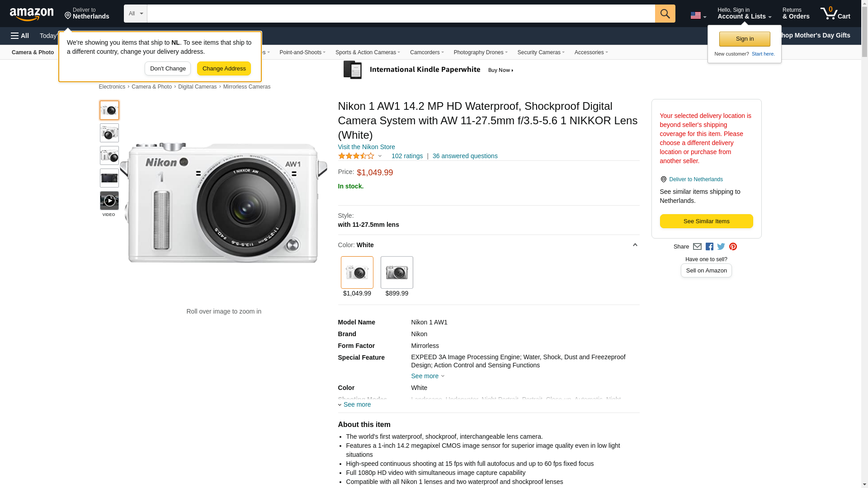
Task: Share product on Facebook icon
Action: click(709, 247)
